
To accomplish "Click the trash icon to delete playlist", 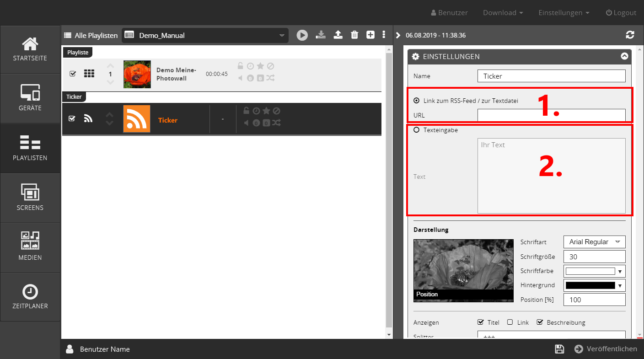I will coord(354,35).
